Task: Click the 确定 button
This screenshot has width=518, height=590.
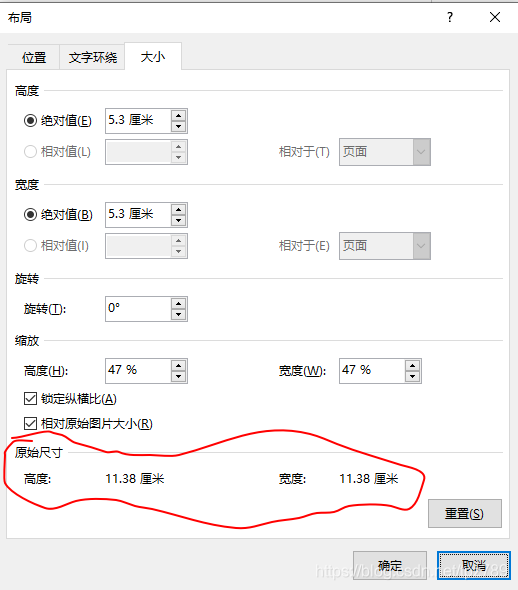Action: pos(390,566)
